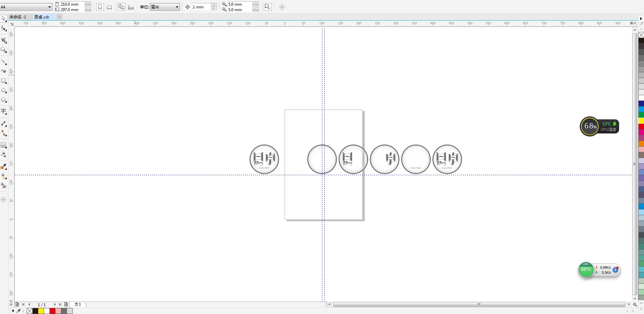The image size is (644, 314).
Task: Select the Pick tool
Action: 4,18
